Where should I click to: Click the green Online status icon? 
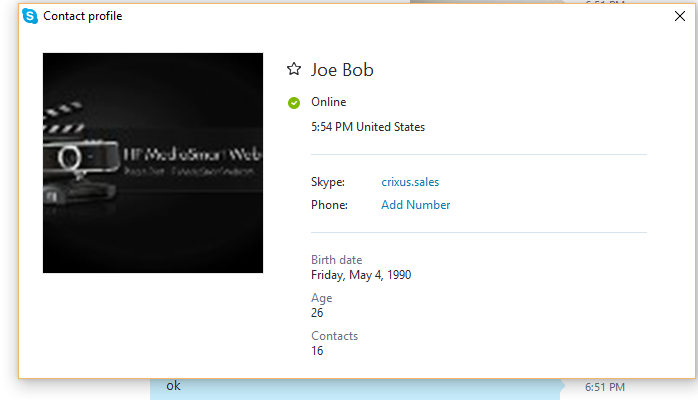pyautogui.click(x=294, y=103)
